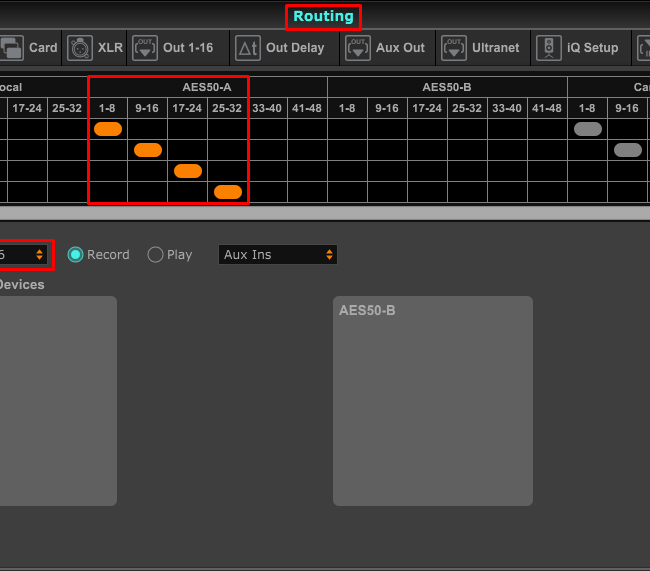Open the Card routing tab
Image resolution: width=650 pixels, height=571 pixels.
(x=30, y=48)
